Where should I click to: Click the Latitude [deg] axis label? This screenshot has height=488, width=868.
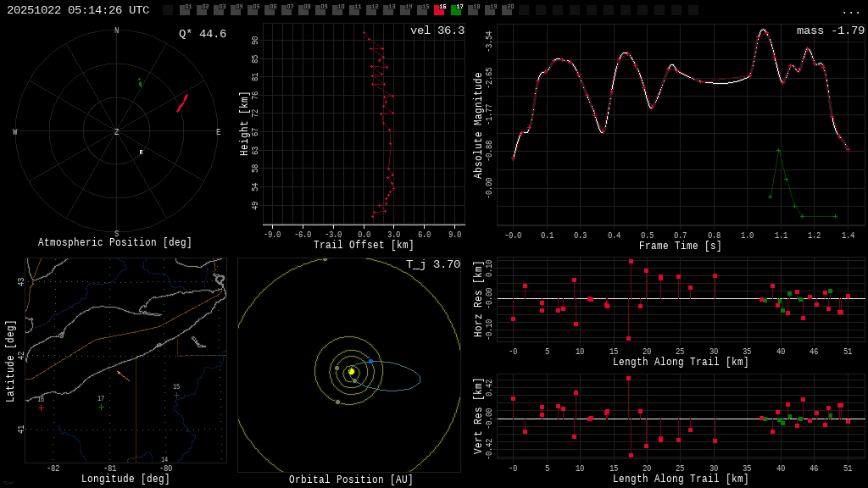(x=10, y=360)
